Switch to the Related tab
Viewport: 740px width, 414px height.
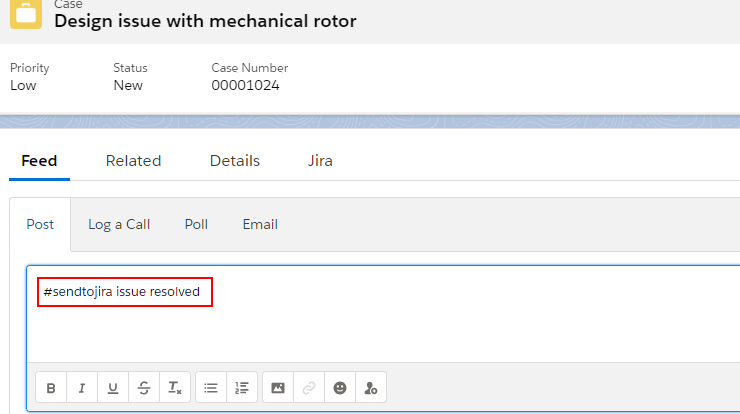pos(134,161)
